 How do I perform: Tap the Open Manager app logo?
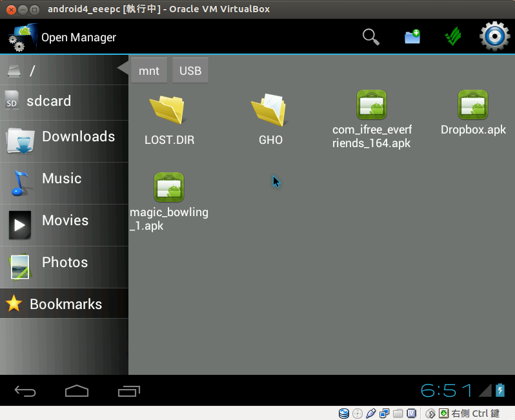[23, 37]
